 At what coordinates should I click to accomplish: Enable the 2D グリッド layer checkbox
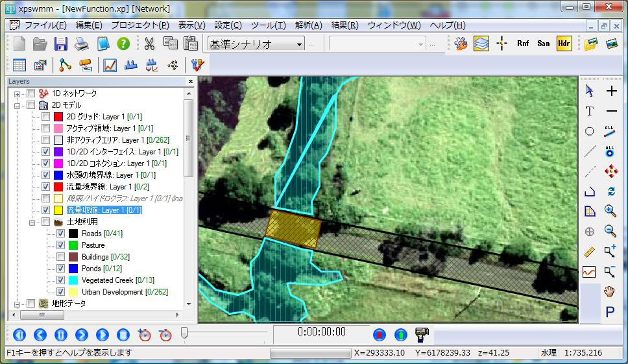tap(45, 117)
